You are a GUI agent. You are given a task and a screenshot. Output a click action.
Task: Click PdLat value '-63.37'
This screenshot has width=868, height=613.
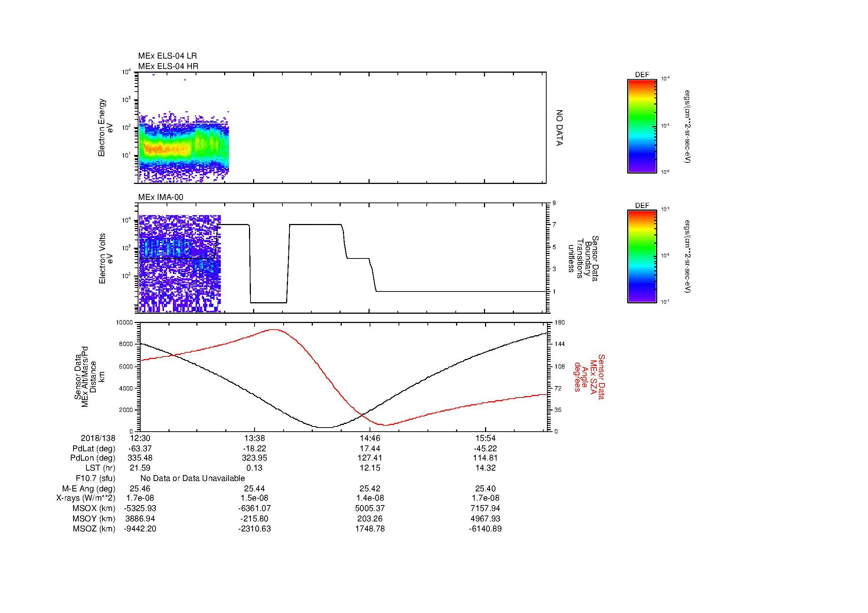[140, 448]
